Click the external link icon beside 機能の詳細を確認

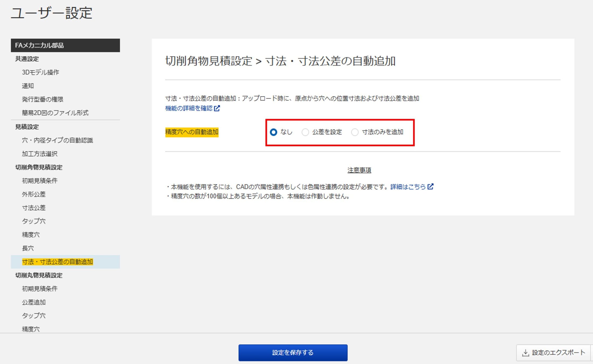pyautogui.click(x=217, y=108)
